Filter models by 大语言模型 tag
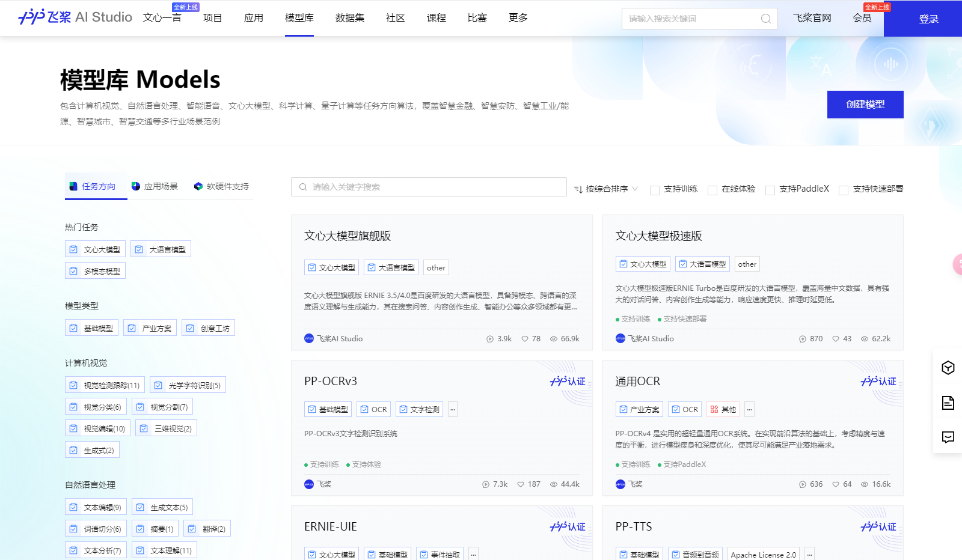The height and width of the screenshot is (560, 962). [x=161, y=249]
